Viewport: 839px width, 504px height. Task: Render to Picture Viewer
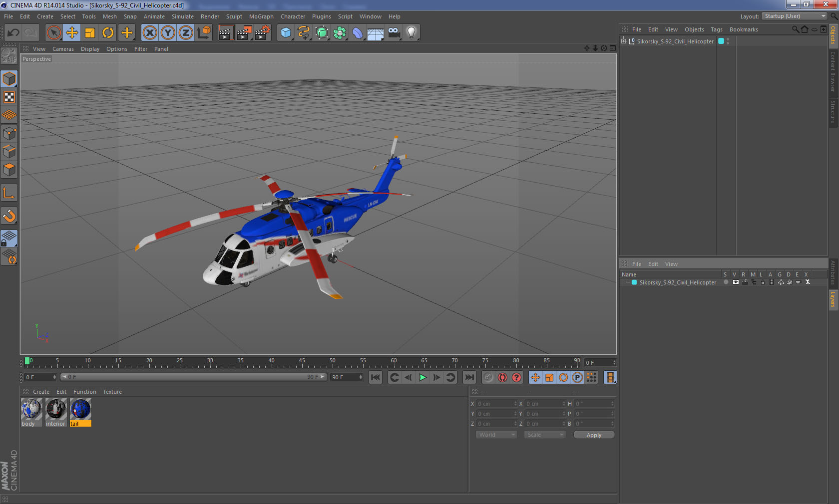click(244, 33)
